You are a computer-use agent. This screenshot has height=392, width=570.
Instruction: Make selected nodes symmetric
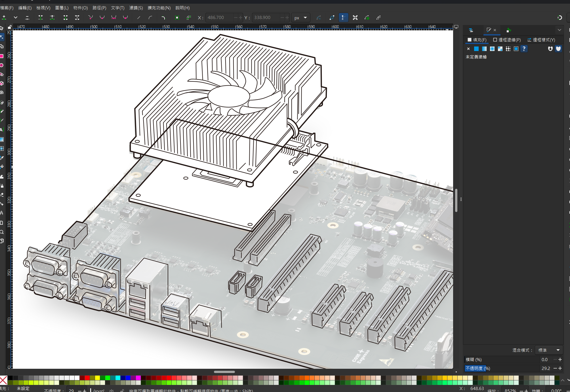click(x=114, y=18)
